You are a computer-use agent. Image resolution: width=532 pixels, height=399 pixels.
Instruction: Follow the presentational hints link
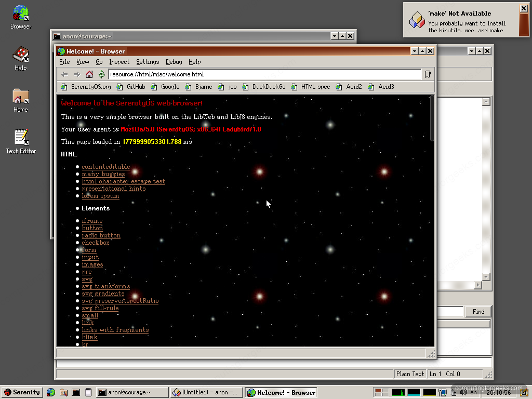[114, 189]
